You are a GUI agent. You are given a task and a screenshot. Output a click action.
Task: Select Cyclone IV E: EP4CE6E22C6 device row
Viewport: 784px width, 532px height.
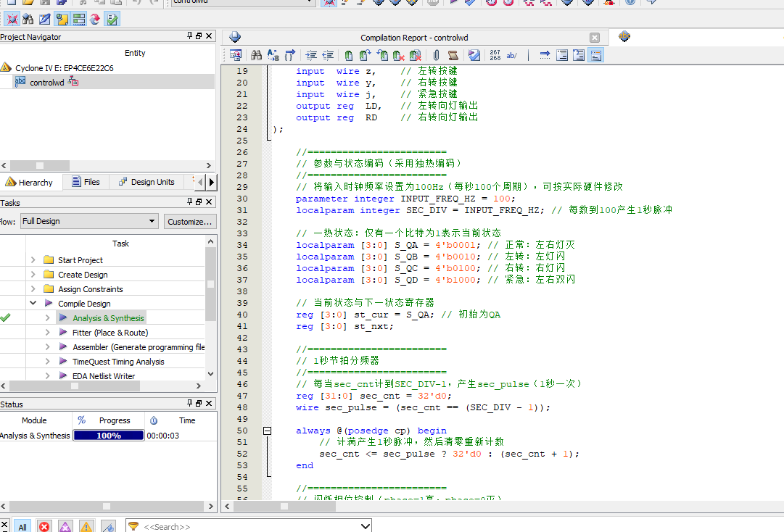(64, 68)
